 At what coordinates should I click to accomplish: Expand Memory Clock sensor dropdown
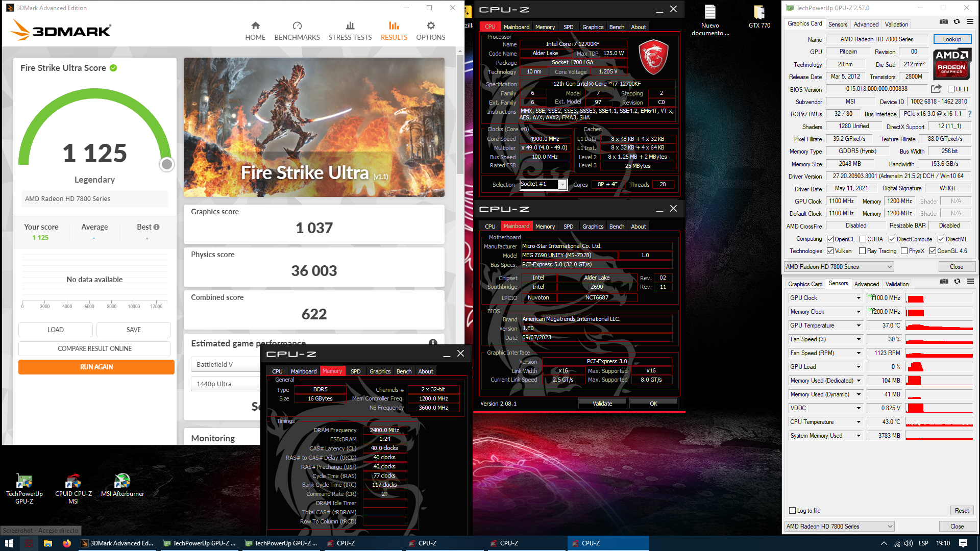(x=859, y=312)
